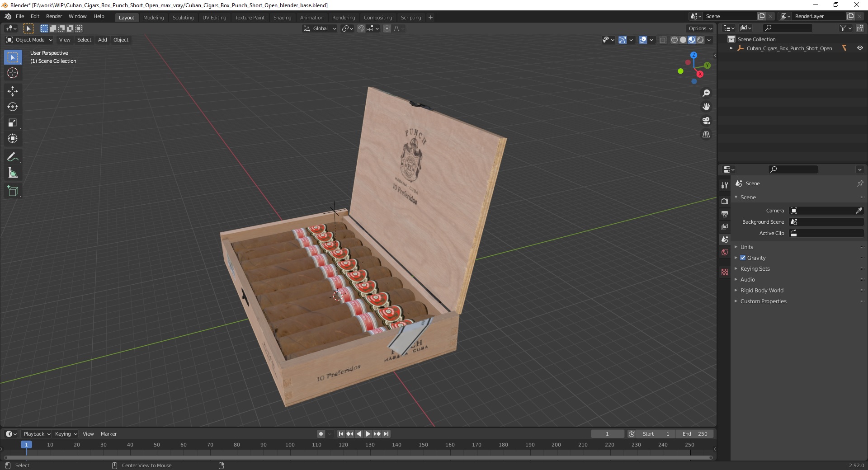Switch to the Shading workspace tab
868x470 pixels.
(x=282, y=18)
